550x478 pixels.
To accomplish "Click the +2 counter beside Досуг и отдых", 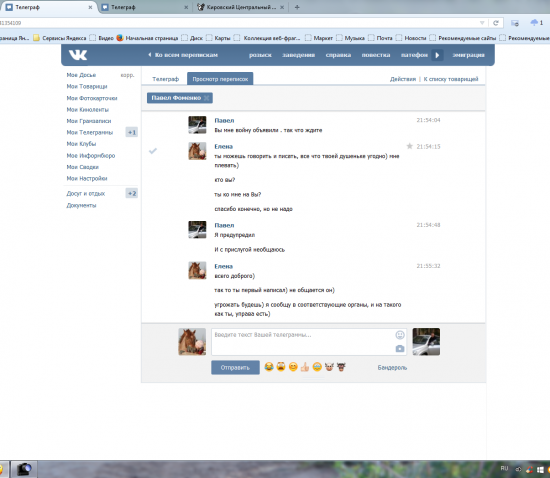I will point(132,194).
